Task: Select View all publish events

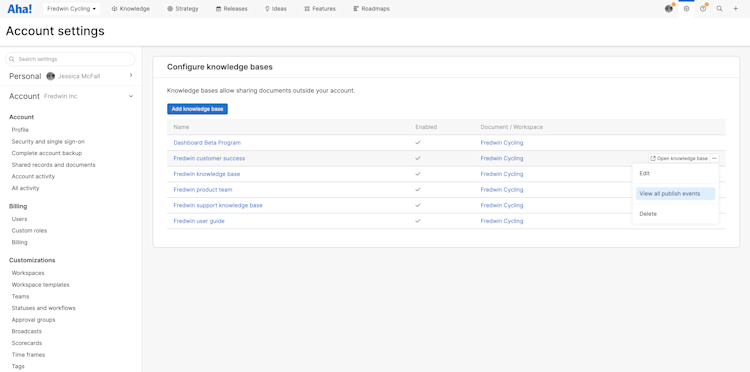Action: tap(675, 194)
